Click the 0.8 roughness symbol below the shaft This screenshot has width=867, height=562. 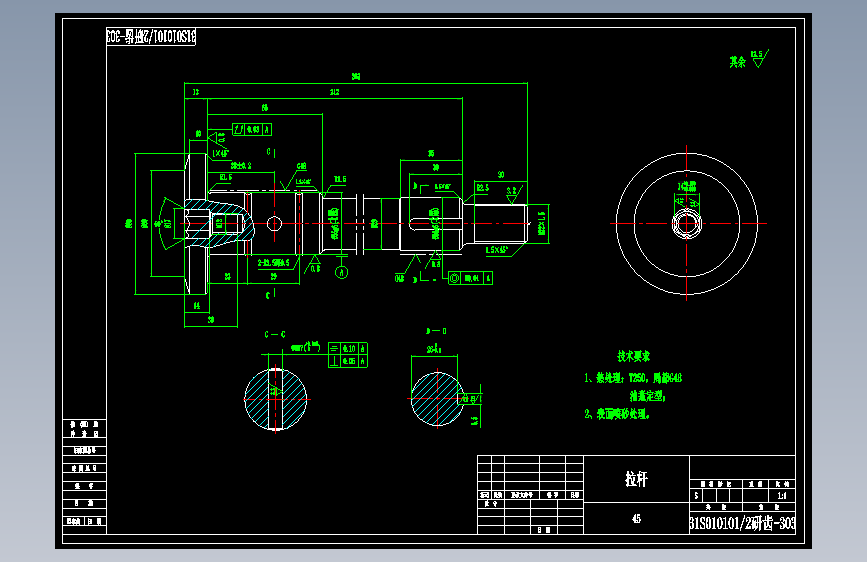tap(315, 264)
